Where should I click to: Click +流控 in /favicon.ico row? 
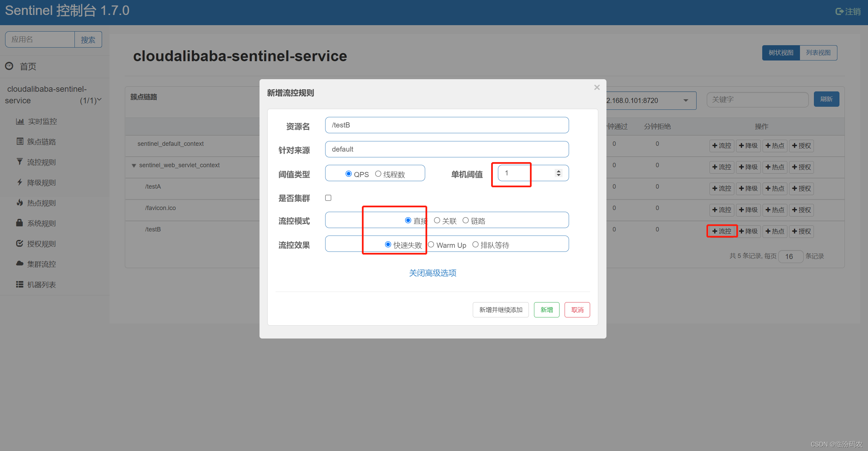(x=722, y=210)
